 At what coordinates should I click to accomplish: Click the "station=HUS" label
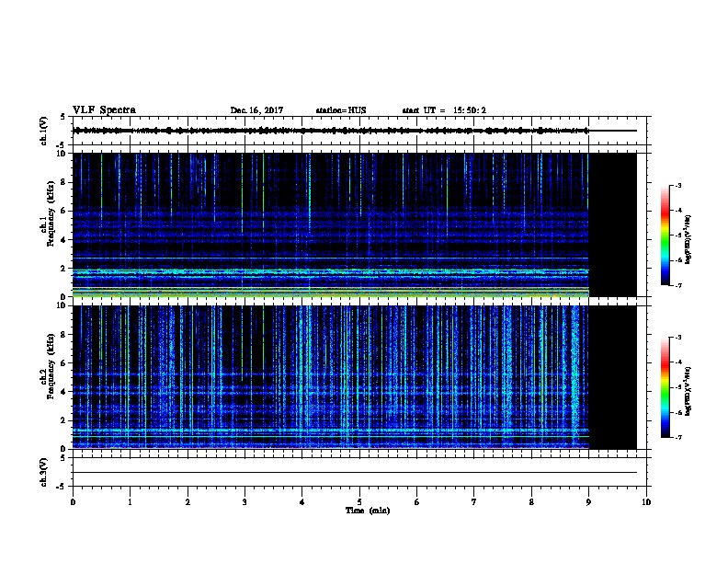(341, 110)
